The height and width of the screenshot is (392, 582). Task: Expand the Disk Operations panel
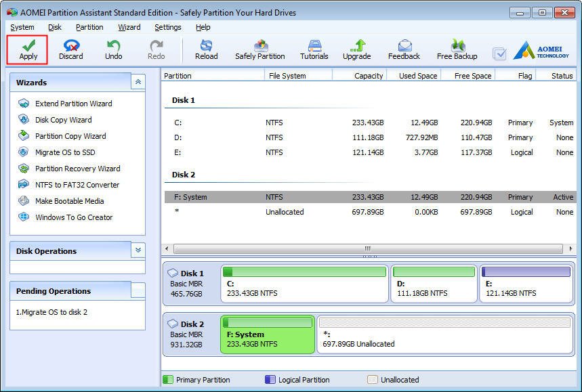[138, 251]
